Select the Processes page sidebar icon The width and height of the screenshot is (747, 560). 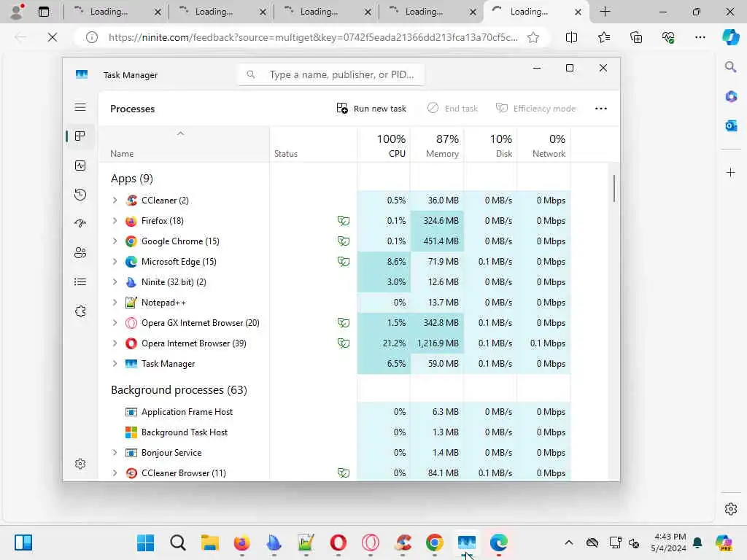click(80, 136)
